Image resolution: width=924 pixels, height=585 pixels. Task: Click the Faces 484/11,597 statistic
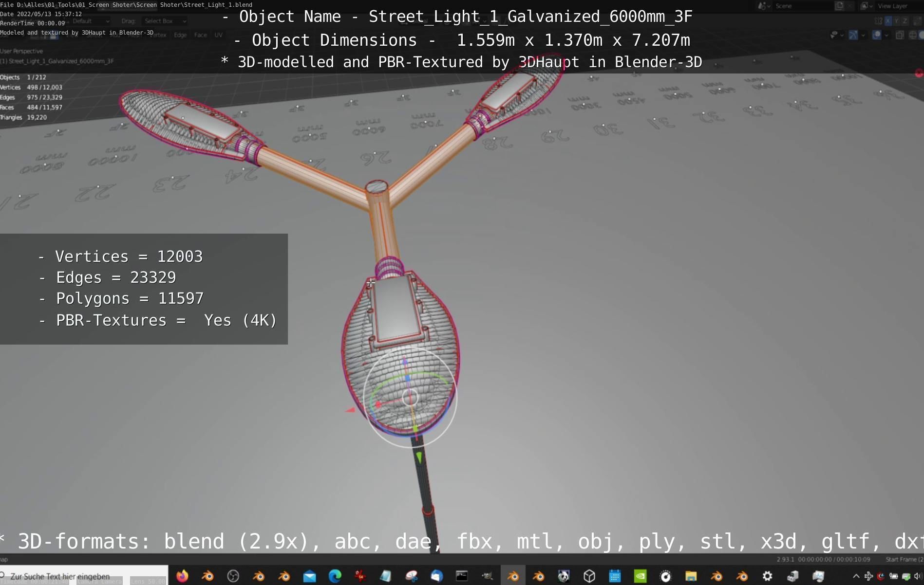click(31, 107)
